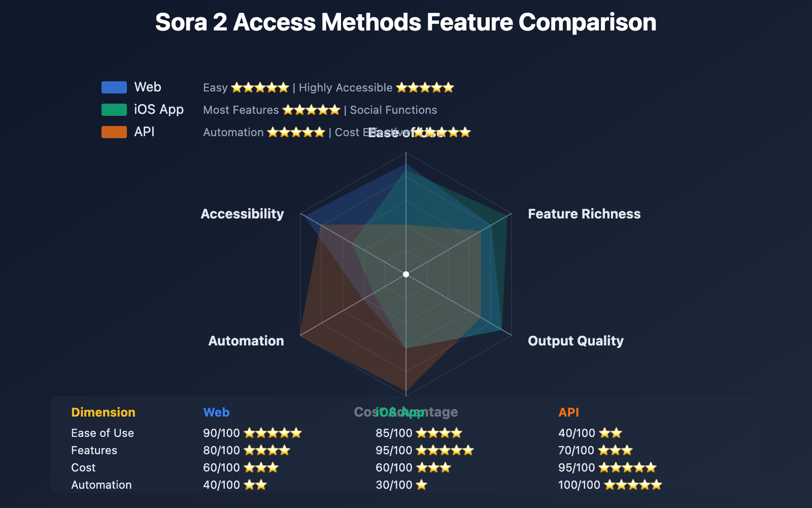The width and height of the screenshot is (812, 508).
Task: Click the green iOS App legend swatch
Action: [x=114, y=110]
